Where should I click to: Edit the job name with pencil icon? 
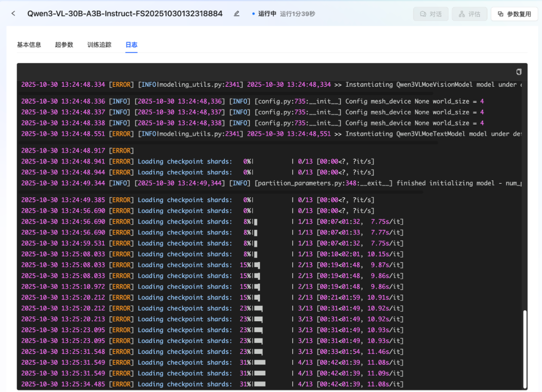tap(236, 14)
